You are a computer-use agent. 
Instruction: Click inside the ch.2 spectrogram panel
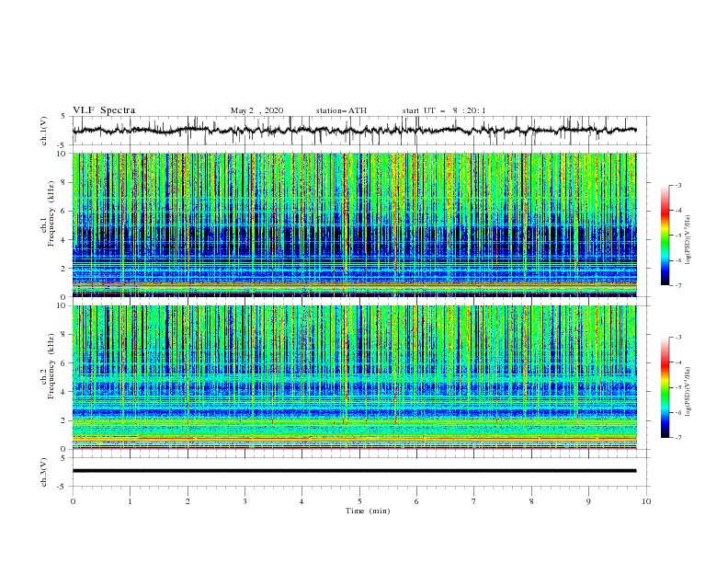354,377
